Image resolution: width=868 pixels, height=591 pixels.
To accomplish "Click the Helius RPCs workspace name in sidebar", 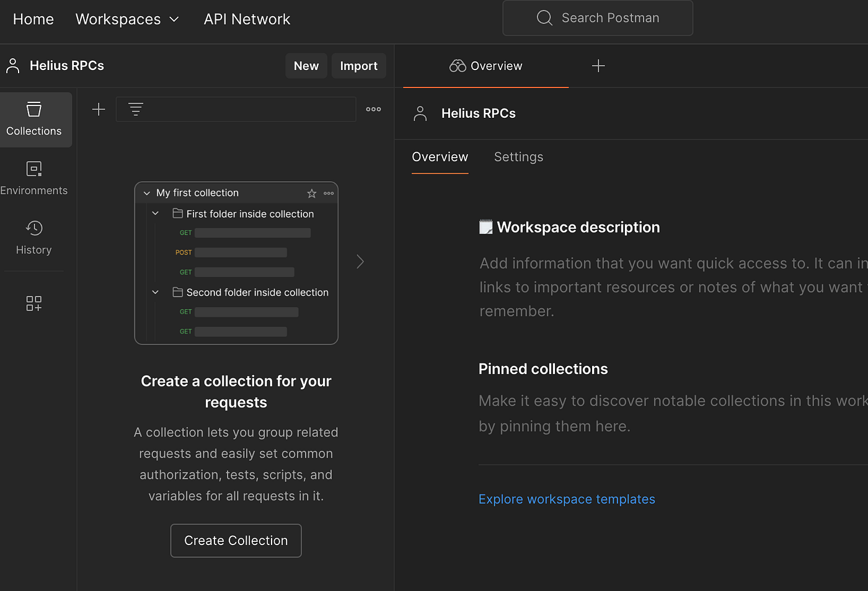I will pos(67,66).
